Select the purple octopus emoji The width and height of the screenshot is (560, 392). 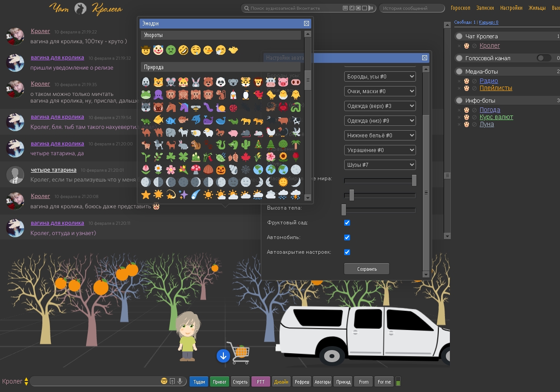coord(158,95)
